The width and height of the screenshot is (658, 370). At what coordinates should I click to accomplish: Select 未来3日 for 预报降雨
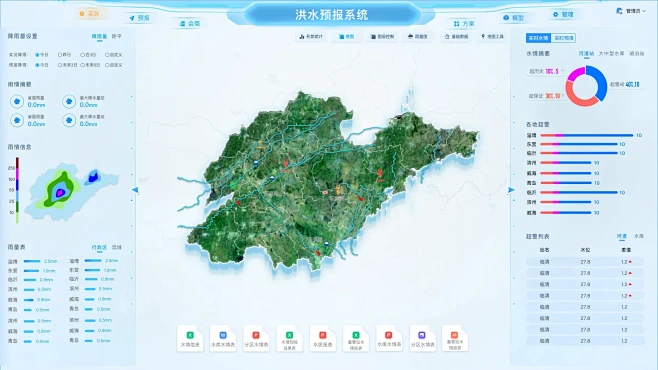tap(67, 65)
